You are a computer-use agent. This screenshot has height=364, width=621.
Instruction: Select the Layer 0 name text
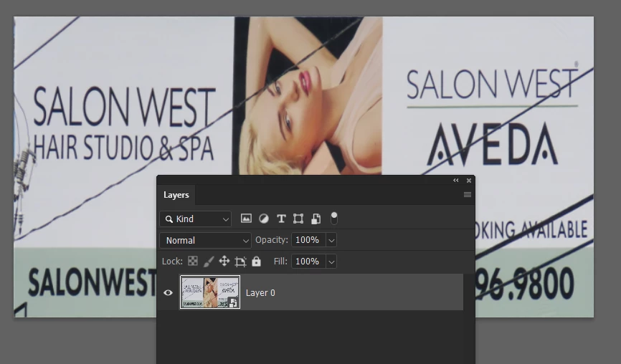(260, 293)
